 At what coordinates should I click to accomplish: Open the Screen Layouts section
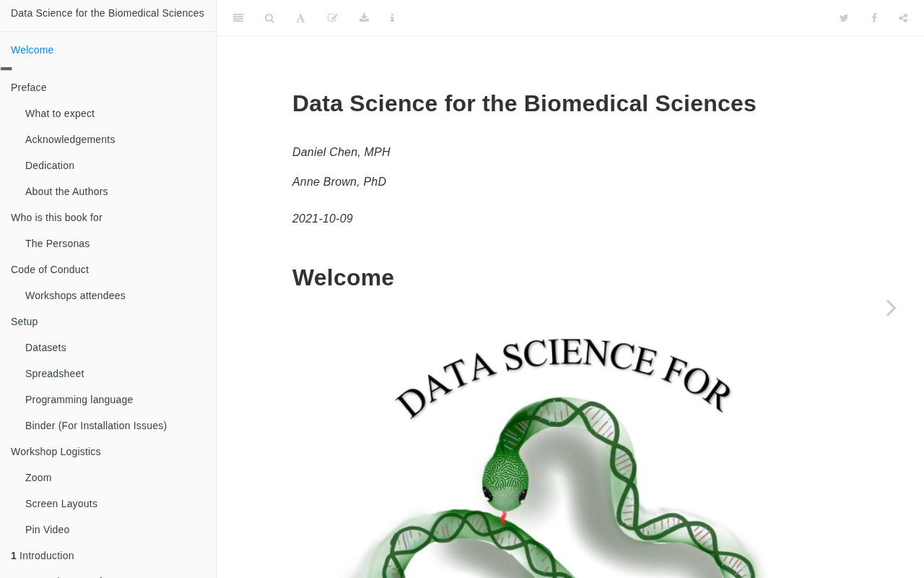coord(61,504)
